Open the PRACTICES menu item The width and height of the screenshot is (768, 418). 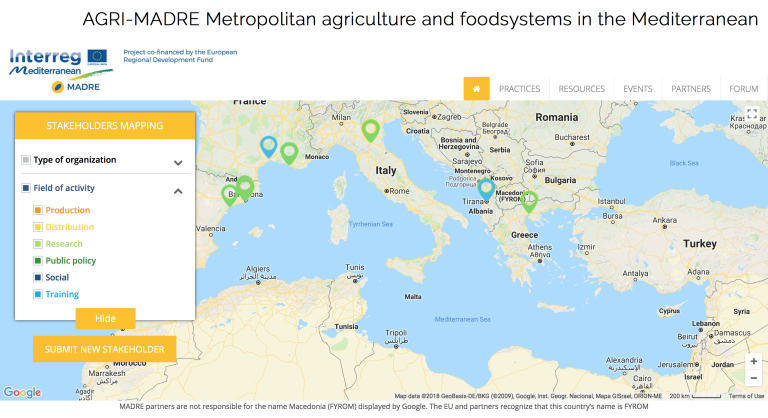pos(519,89)
